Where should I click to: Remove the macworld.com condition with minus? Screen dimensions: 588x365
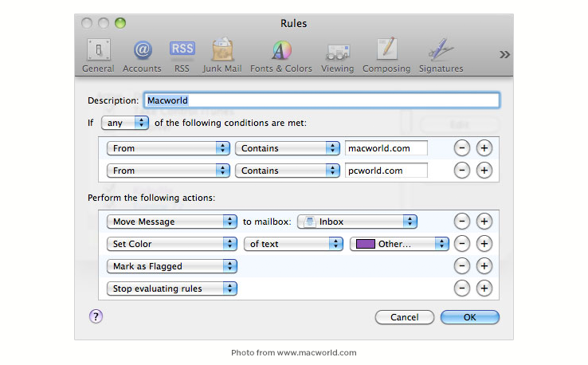click(x=462, y=148)
